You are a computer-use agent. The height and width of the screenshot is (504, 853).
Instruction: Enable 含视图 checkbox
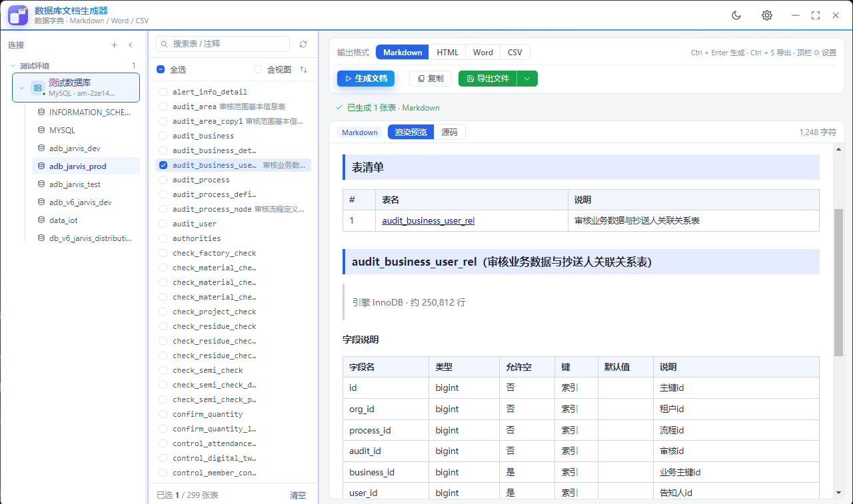click(258, 69)
